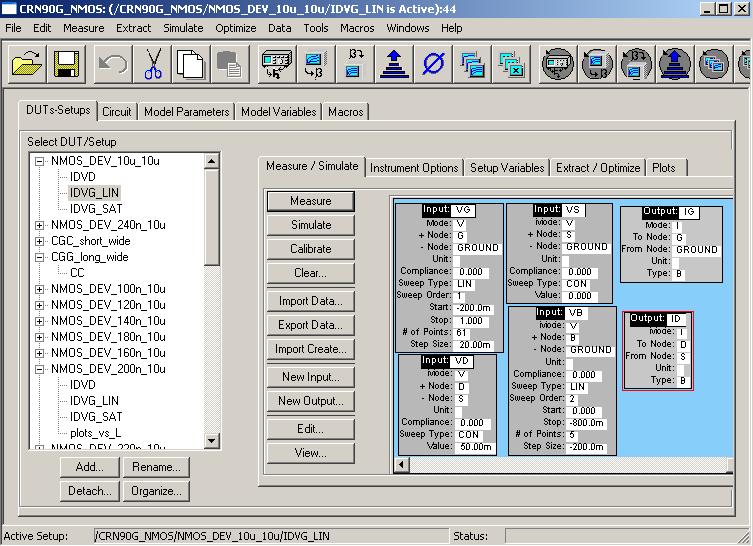
Task: Click the Import Create... button
Action: click(311, 349)
